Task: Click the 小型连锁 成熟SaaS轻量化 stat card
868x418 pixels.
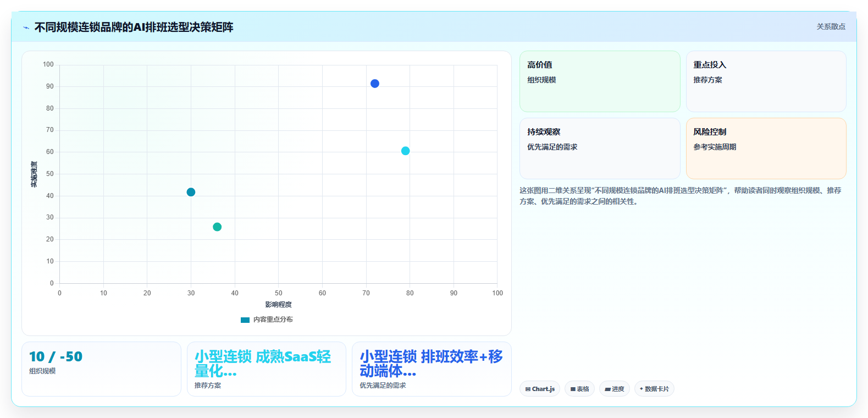Action: click(x=267, y=369)
